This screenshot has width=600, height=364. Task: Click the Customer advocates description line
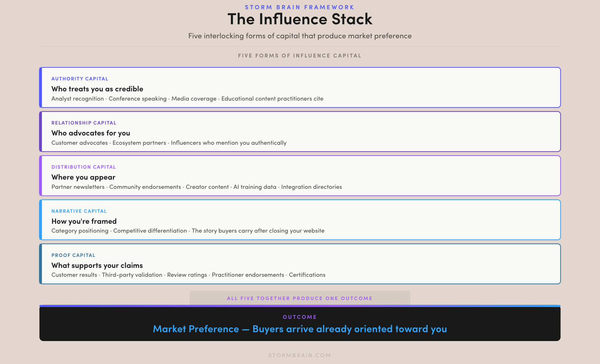click(x=169, y=143)
